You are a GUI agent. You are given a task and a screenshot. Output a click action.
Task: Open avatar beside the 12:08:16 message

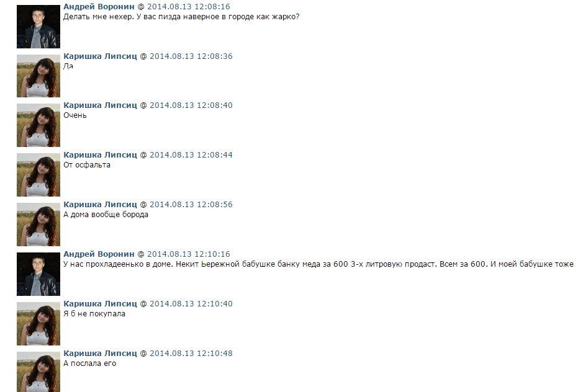tap(38, 27)
